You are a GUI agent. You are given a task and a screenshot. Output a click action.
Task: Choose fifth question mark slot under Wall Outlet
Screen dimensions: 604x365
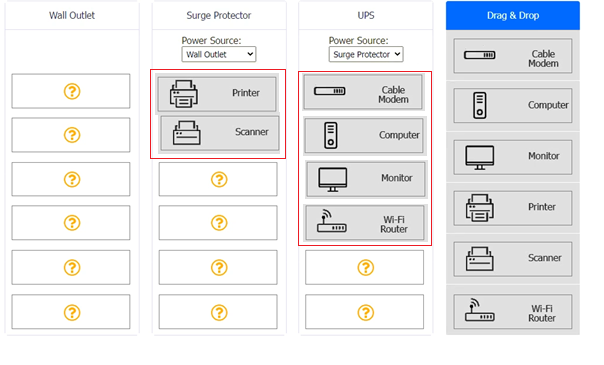(71, 268)
